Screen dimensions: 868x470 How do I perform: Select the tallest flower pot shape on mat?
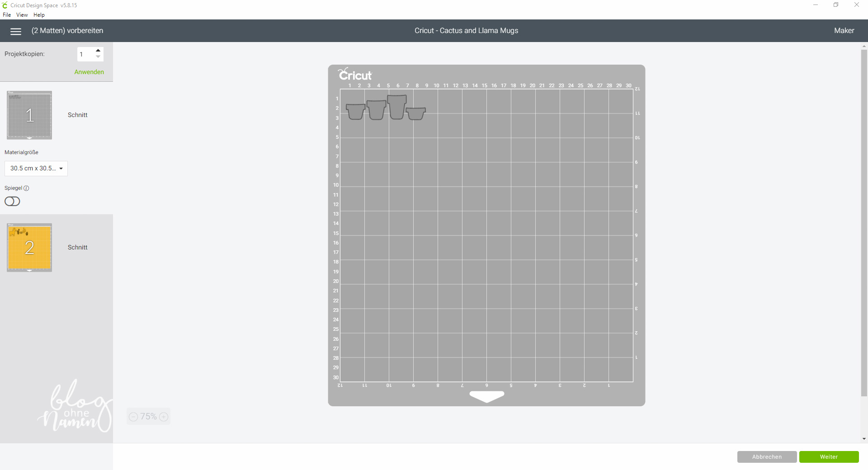(x=397, y=107)
